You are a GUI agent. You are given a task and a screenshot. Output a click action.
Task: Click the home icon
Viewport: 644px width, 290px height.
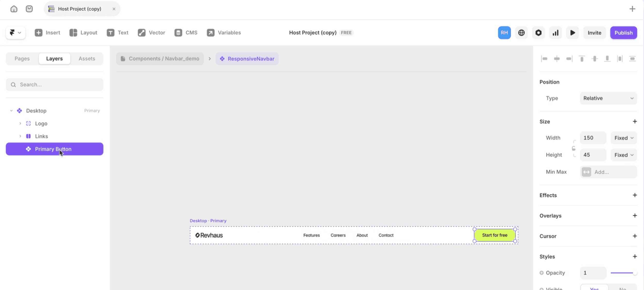point(14,9)
